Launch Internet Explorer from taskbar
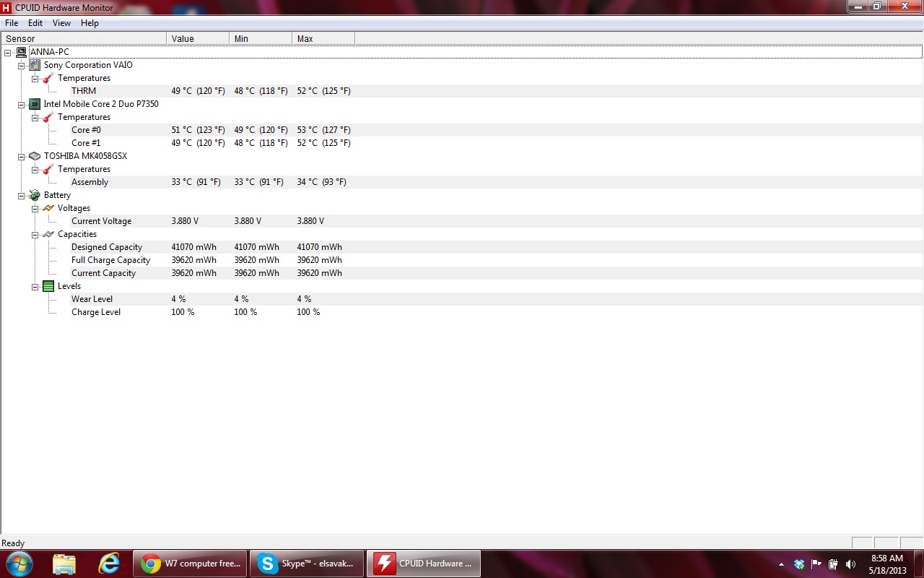The width and height of the screenshot is (924, 578). click(109, 564)
